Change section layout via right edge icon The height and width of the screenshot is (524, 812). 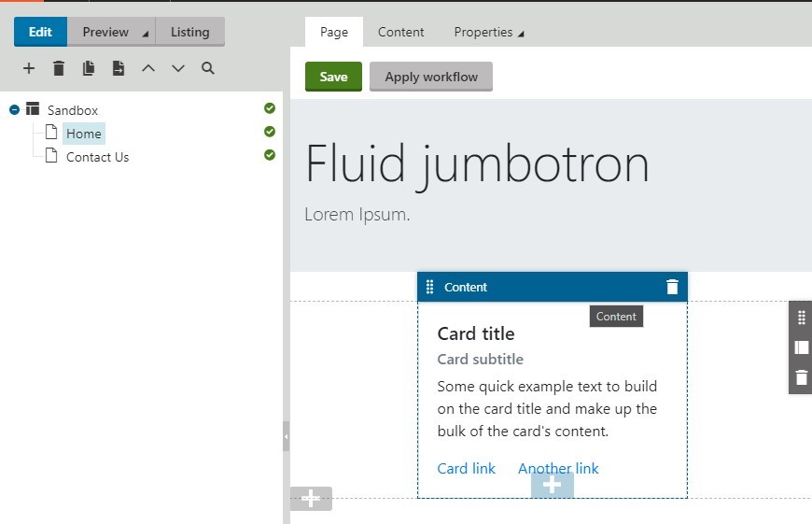801,347
